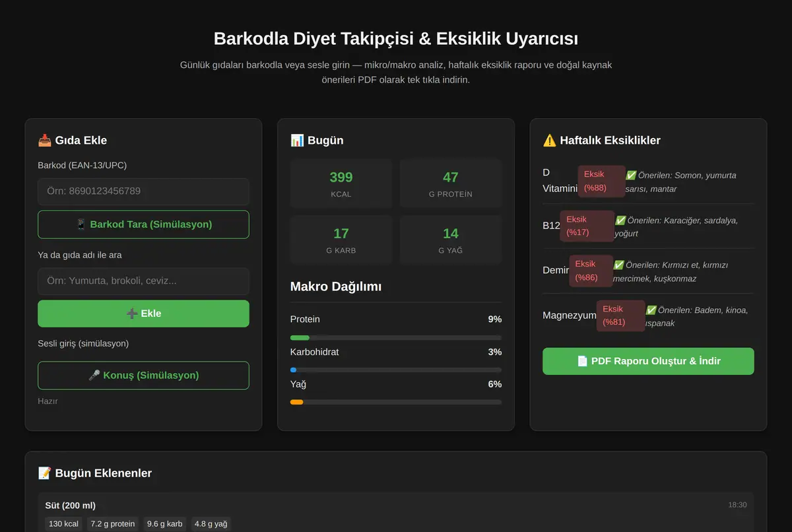Click the Protein 9% value

click(495, 319)
